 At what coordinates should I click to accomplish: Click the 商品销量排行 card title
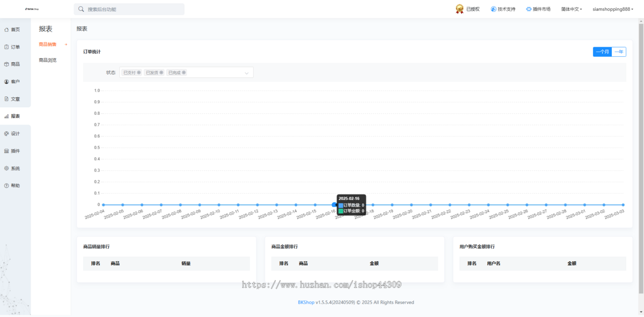click(97, 247)
